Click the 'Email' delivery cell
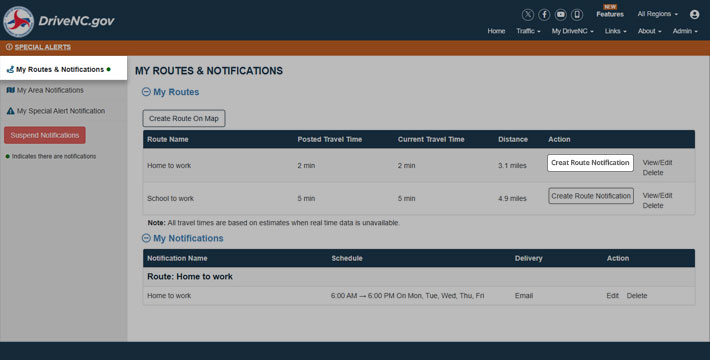 click(x=523, y=296)
